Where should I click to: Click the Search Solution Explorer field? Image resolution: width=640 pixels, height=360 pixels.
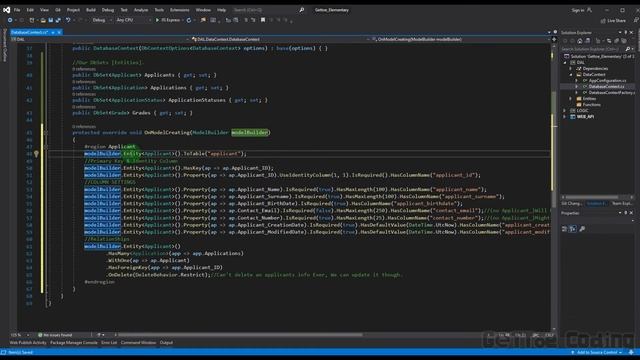tap(596, 49)
